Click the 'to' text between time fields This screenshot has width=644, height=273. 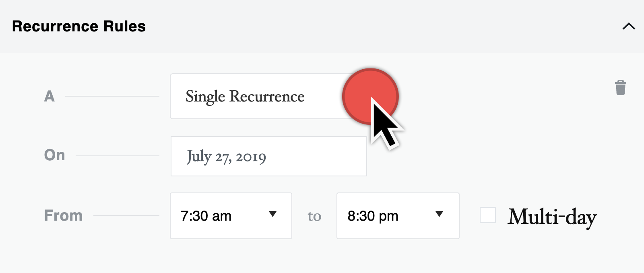pos(314,217)
